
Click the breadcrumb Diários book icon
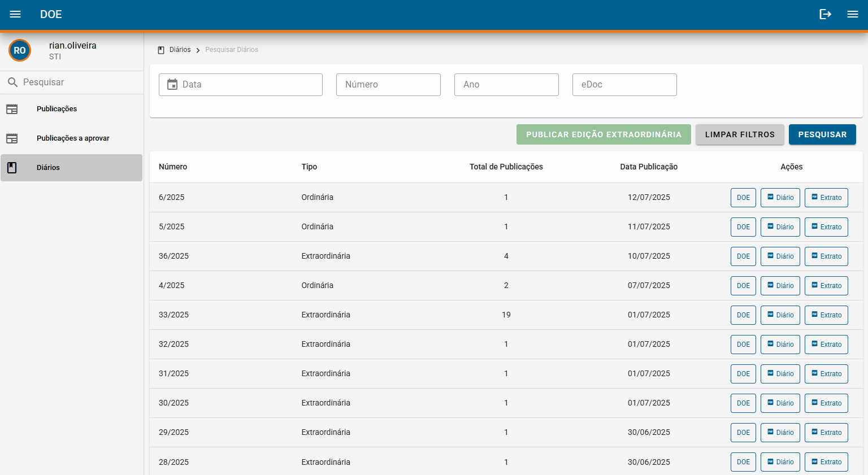[x=161, y=50]
